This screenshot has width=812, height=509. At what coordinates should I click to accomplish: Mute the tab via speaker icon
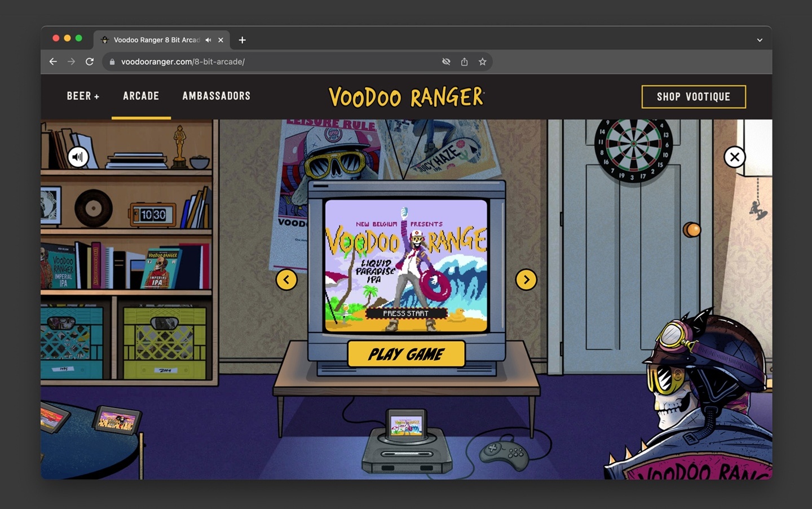[x=209, y=40]
